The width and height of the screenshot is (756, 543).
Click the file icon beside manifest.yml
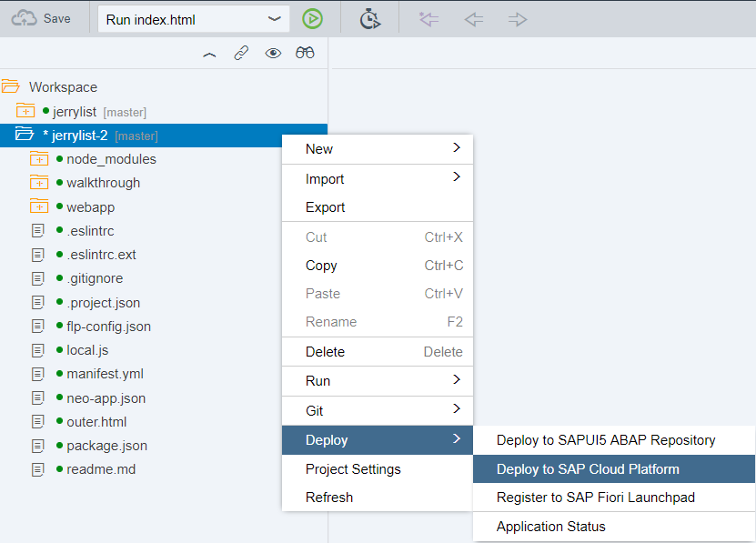pos(37,374)
